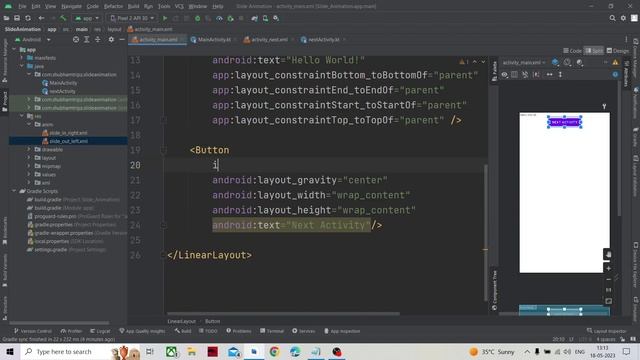Open IDE settings gear at top right

click(623, 18)
